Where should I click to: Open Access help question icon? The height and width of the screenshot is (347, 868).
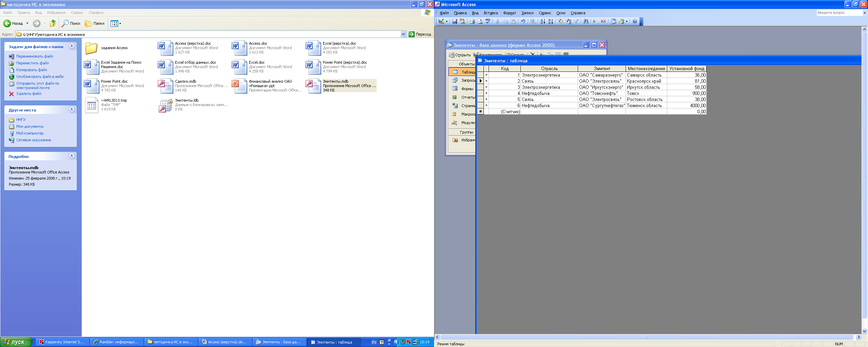click(x=635, y=21)
